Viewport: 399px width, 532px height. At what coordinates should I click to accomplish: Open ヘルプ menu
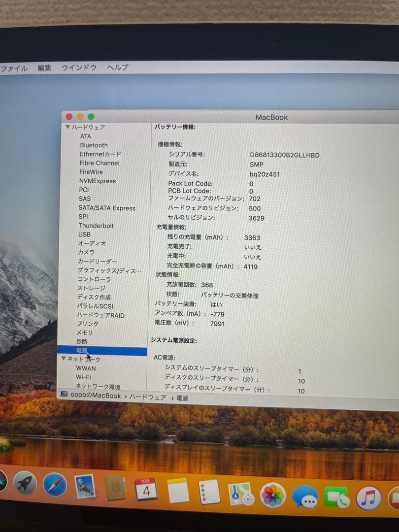(118, 67)
